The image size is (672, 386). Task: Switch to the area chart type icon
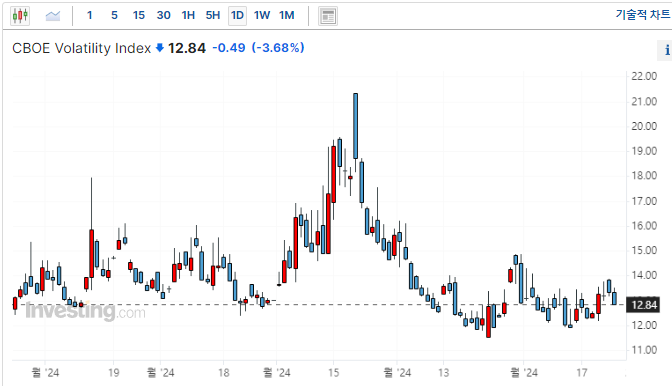pos(53,16)
